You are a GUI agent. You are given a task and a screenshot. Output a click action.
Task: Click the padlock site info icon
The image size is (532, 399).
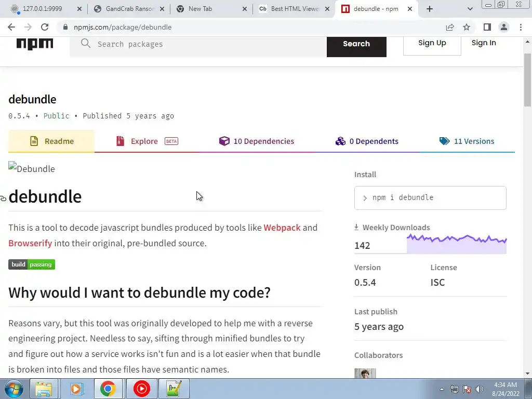pyautogui.click(x=65, y=27)
